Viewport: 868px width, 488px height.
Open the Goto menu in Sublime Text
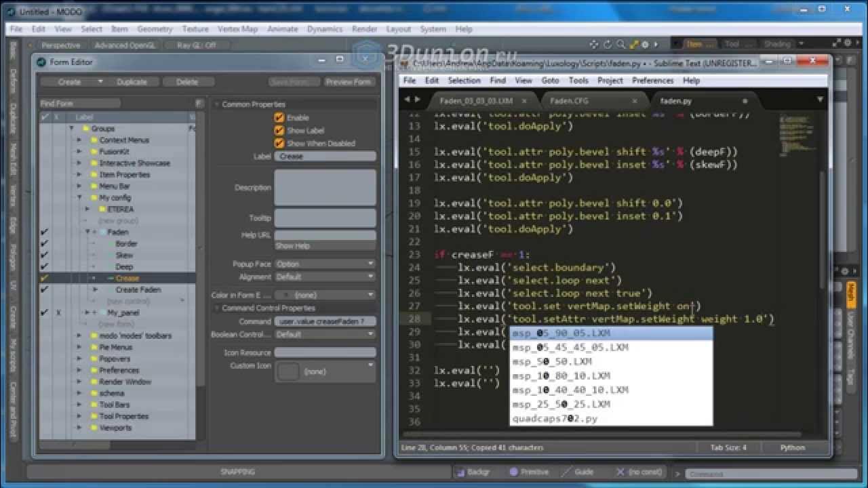click(x=550, y=80)
